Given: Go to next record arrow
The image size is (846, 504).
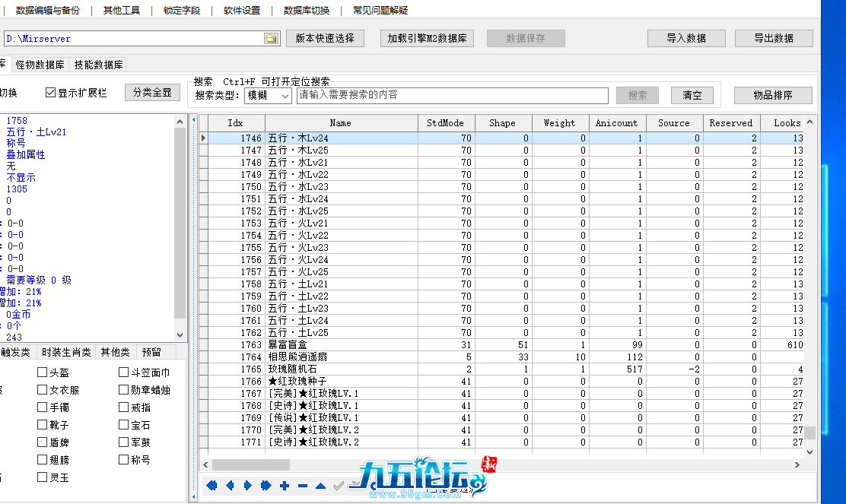Looking at the screenshot, I should point(248,486).
